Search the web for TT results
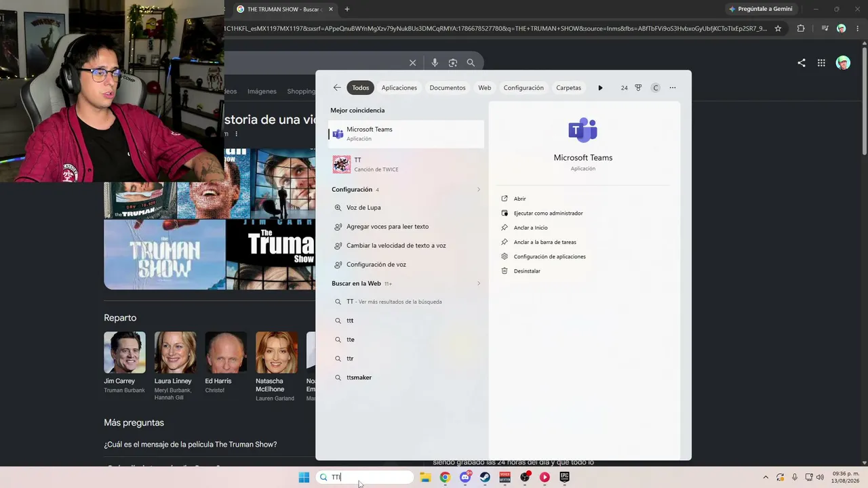Screen dimensions: 868x488 pyautogui.click(x=406, y=302)
